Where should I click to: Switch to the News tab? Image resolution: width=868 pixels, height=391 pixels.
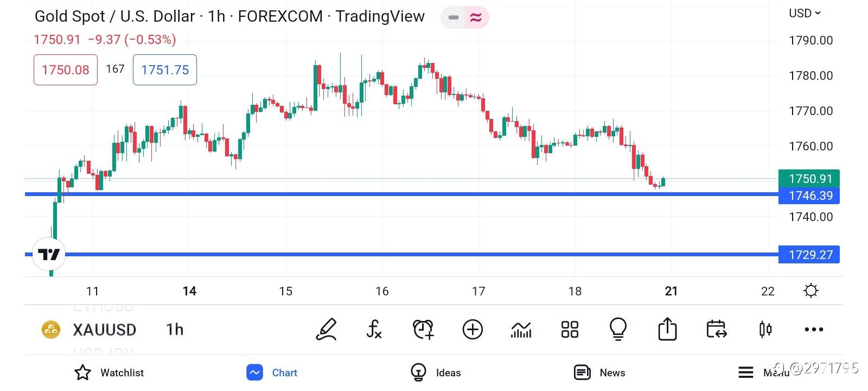(x=599, y=373)
